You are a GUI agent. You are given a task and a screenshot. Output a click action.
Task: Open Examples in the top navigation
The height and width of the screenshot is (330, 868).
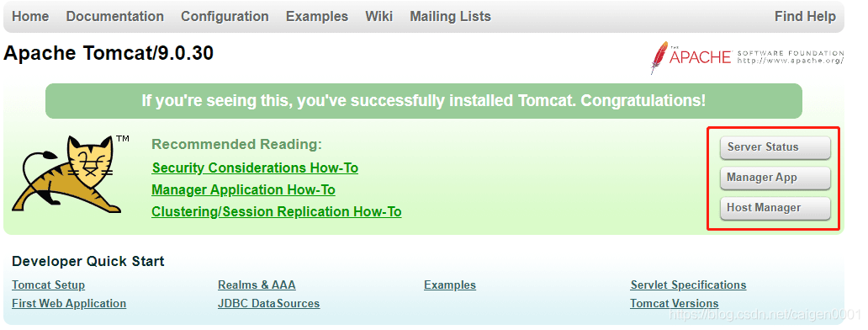(x=316, y=17)
